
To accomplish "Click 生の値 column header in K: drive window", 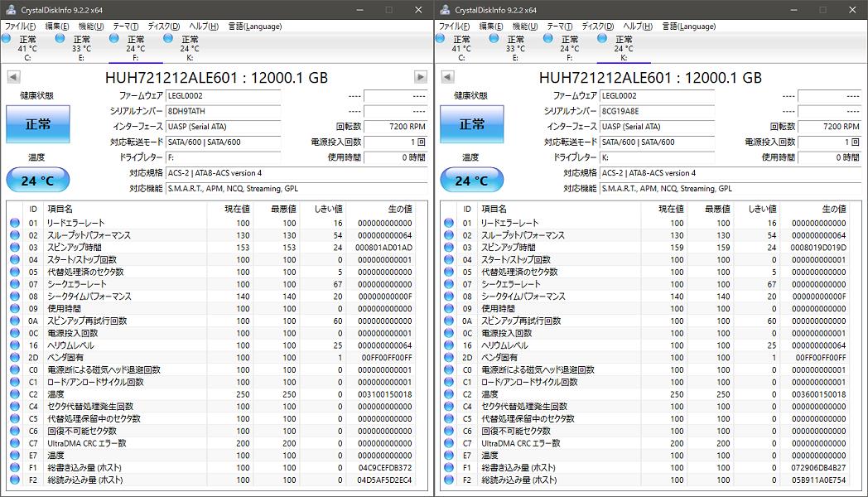I will [834, 209].
